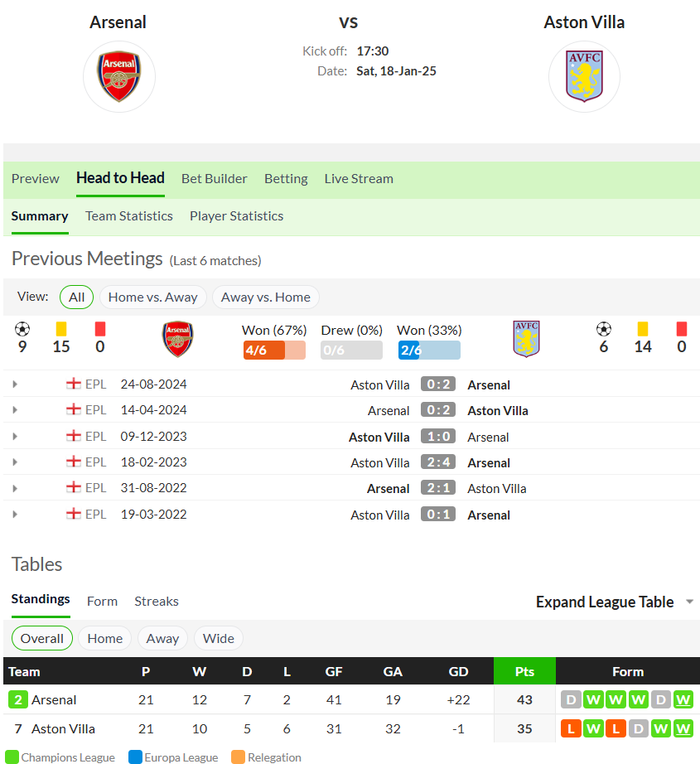Select the Home vs. Away view filter

click(x=153, y=297)
